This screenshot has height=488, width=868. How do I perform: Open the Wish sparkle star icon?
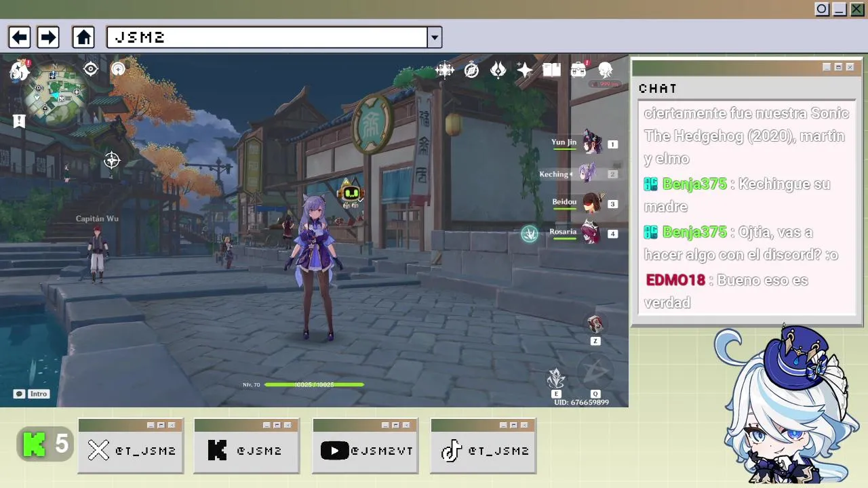[524, 70]
